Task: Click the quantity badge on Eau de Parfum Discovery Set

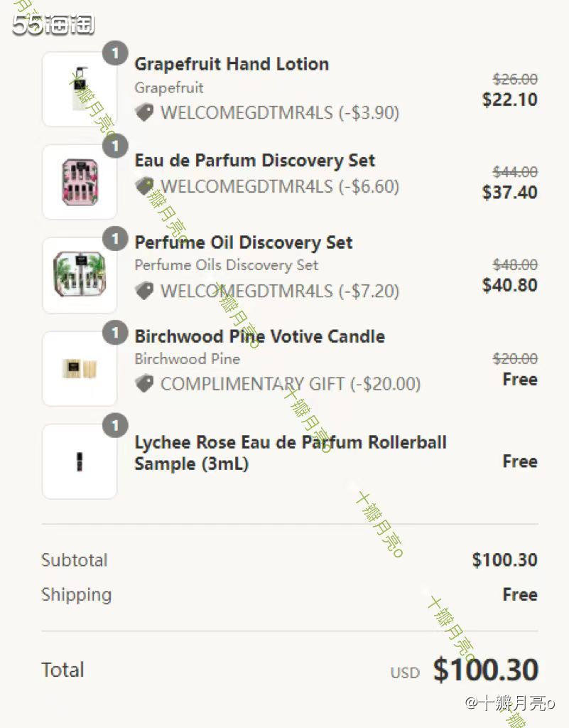Action: click(x=115, y=146)
